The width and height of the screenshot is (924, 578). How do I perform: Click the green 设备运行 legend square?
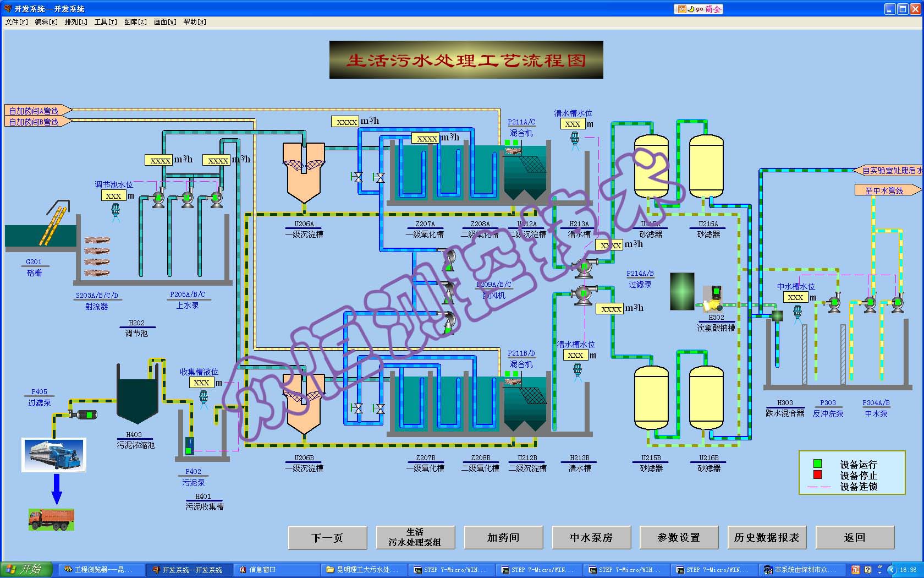coord(817,464)
